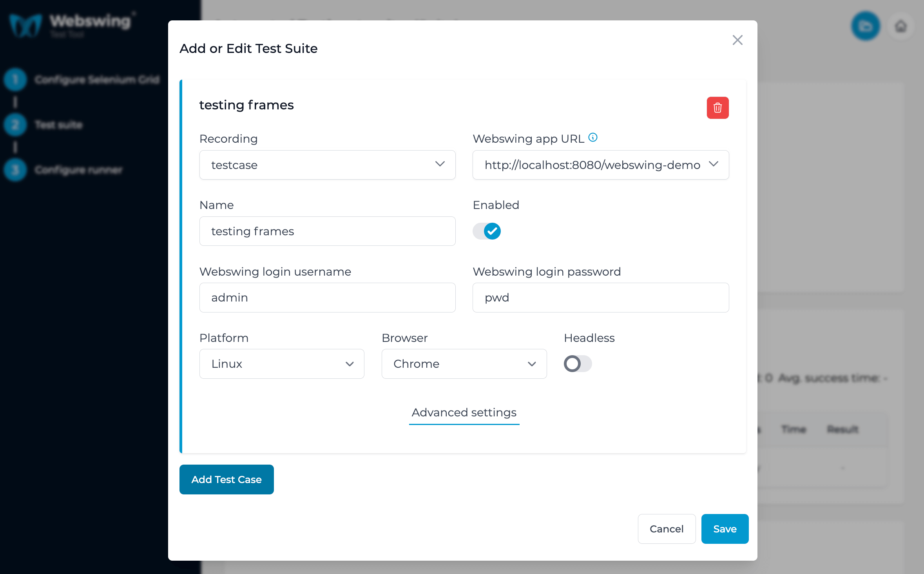Disable the Enabled toggle
Viewport: 924px width, 574px height.
[487, 231]
